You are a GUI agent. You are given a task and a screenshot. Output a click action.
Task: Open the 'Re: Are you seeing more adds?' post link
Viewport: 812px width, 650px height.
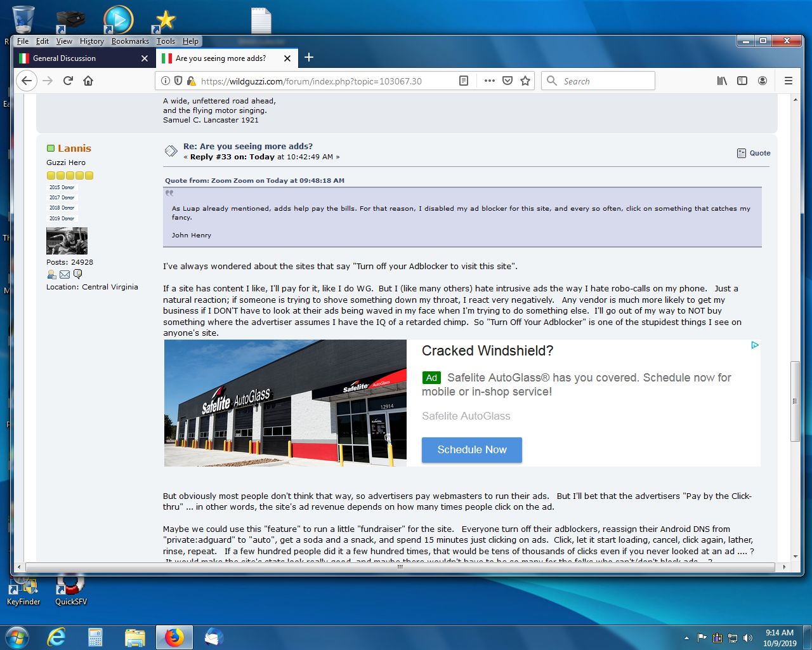point(248,146)
